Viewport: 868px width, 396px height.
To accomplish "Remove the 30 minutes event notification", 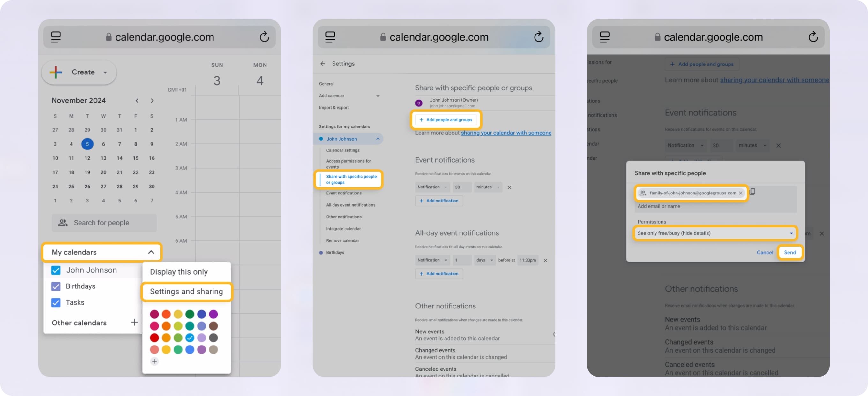I will [509, 187].
